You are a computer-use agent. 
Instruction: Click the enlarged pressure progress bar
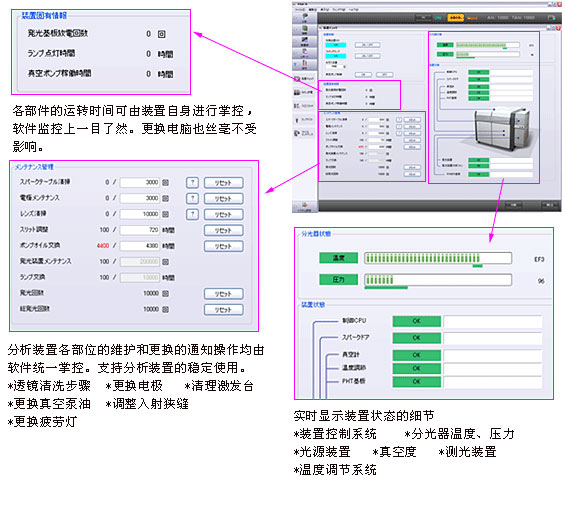click(438, 280)
